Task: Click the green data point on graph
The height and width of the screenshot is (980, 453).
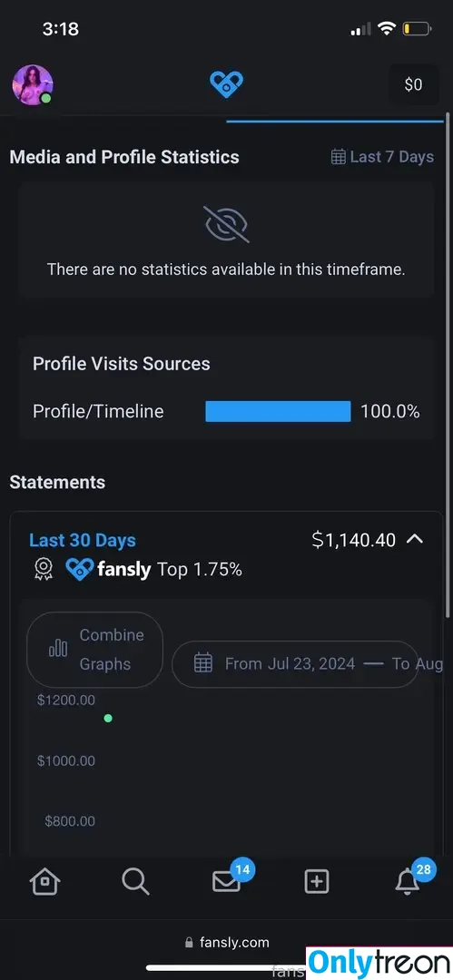Action: pos(108,718)
